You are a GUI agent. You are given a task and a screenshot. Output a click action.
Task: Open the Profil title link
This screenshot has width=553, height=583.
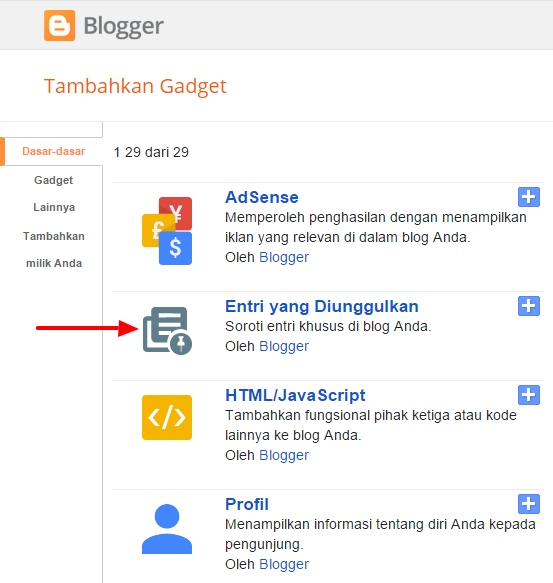(x=247, y=504)
